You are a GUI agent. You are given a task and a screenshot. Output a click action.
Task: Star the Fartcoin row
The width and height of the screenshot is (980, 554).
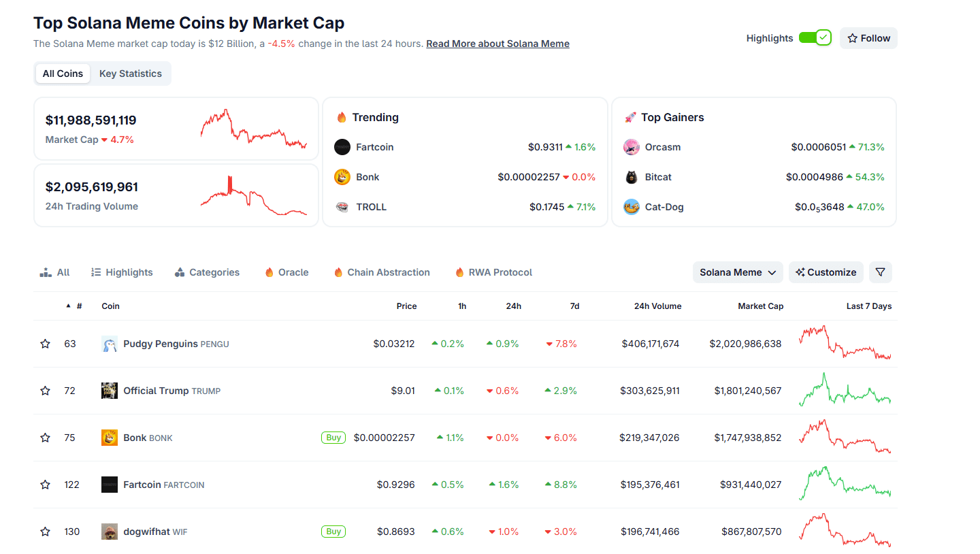pyautogui.click(x=45, y=485)
